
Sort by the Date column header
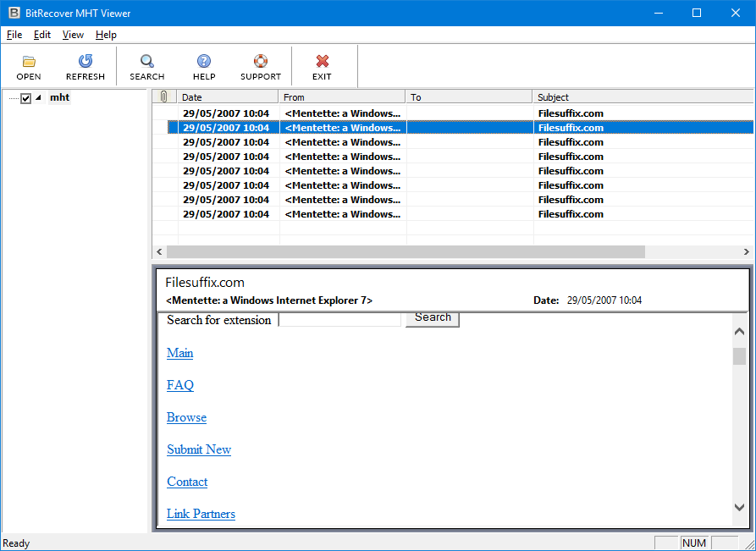click(x=228, y=96)
